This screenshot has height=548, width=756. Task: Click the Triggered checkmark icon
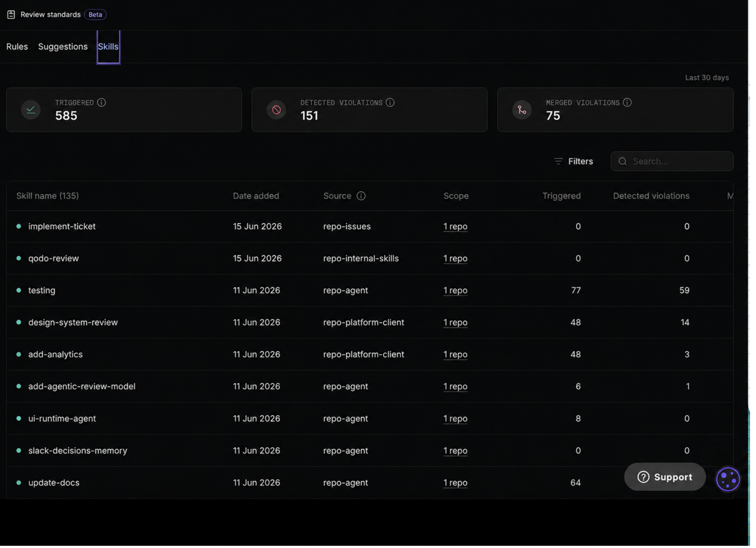pos(31,110)
